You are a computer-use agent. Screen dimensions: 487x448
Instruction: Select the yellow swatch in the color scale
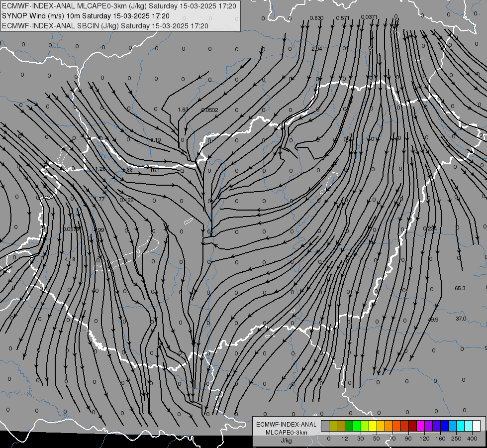click(x=373, y=426)
